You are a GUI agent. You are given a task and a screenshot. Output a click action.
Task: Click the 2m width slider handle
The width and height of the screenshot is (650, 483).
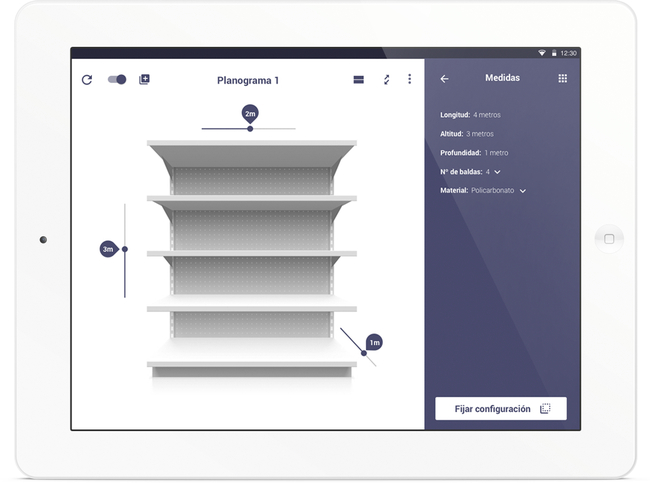pyautogui.click(x=250, y=129)
